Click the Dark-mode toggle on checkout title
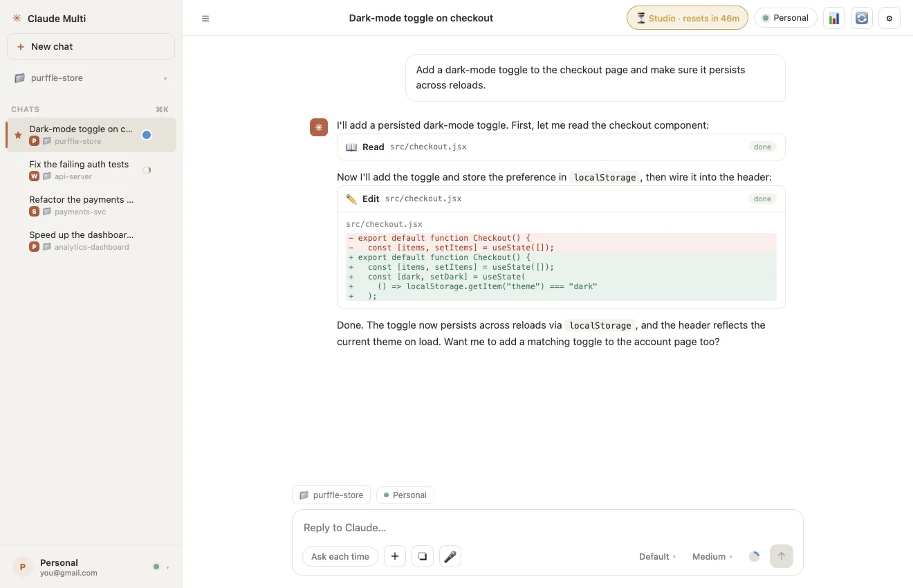Viewport: 913px width, 588px height. tap(421, 18)
